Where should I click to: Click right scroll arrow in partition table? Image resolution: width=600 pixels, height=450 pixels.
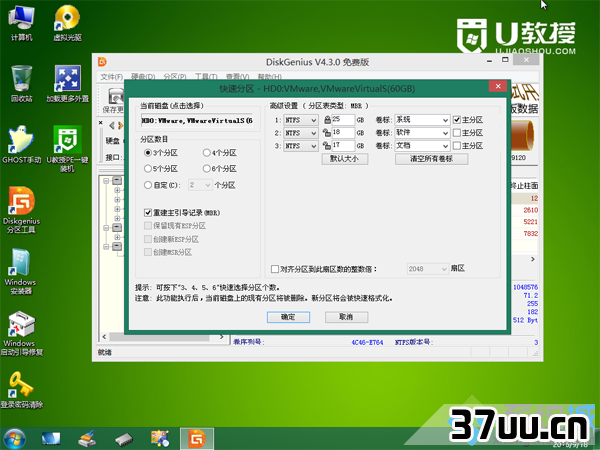tap(533, 259)
